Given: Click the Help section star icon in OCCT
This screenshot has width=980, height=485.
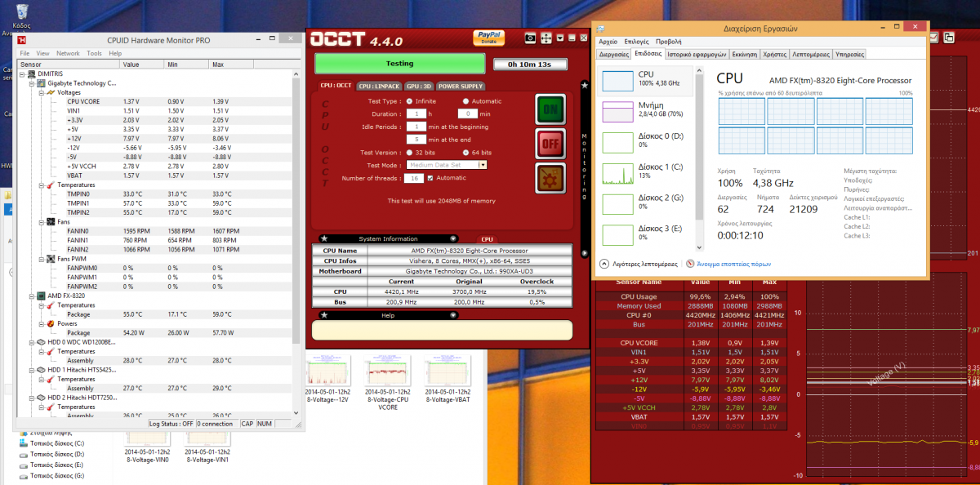Looking at the screenshot, I should point(324,314).
